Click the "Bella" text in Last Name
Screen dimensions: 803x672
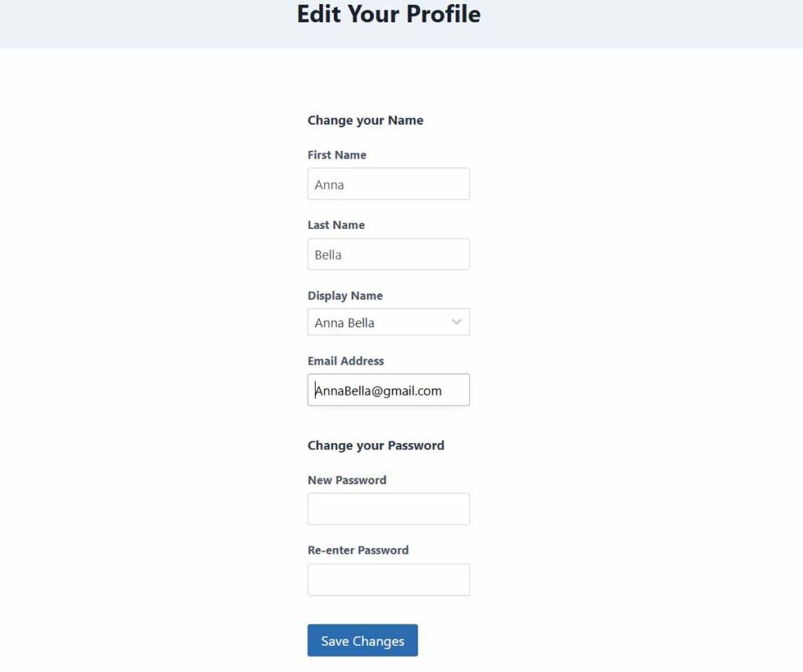click(x=328, y=255)
